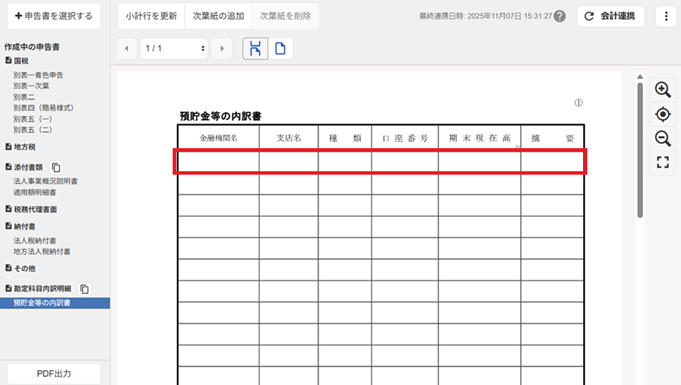The image size is (681, 385).
Task: Zoom out with the magnifier minus icon
Action: click(x=663, y=139)
